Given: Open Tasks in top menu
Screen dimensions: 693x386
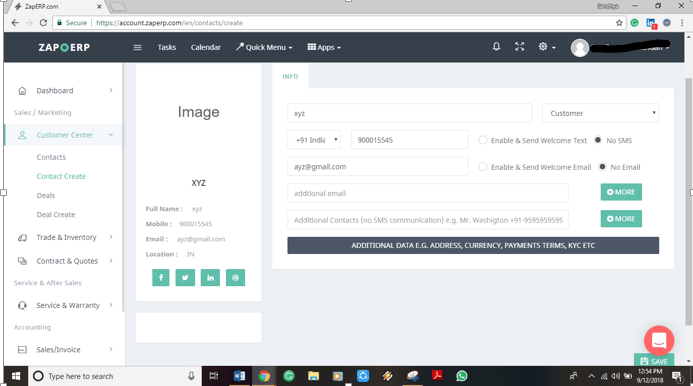Looking at the screenshot, I should pos(167,47).
